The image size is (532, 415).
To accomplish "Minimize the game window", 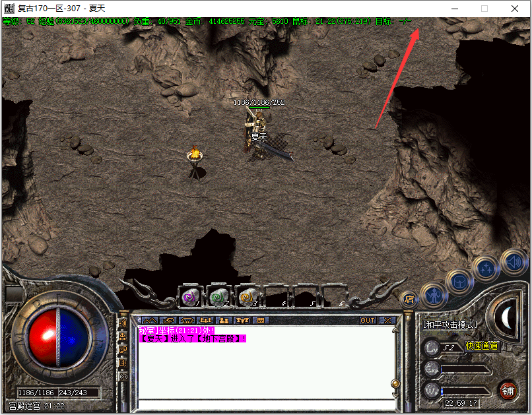I will click(455, 9).
